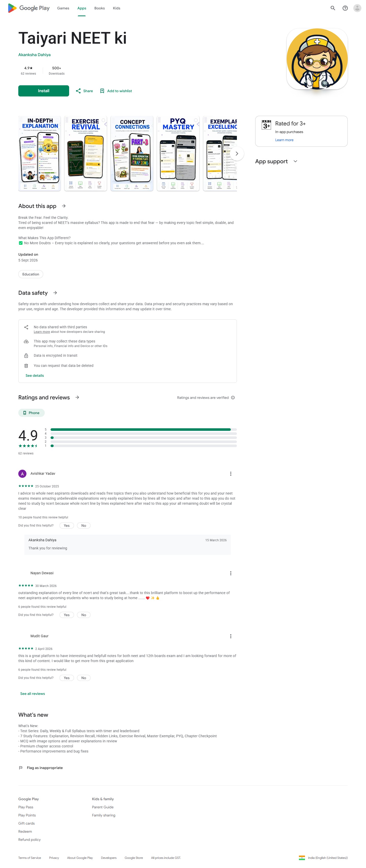Show next screenshots with carousel arrow

coord(236,153)
